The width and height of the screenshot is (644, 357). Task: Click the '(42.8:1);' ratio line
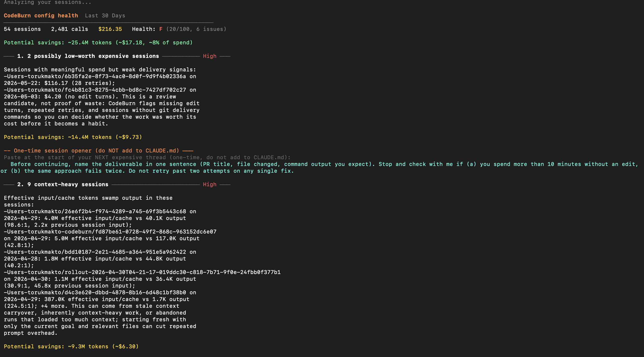(x=19, y=245)
